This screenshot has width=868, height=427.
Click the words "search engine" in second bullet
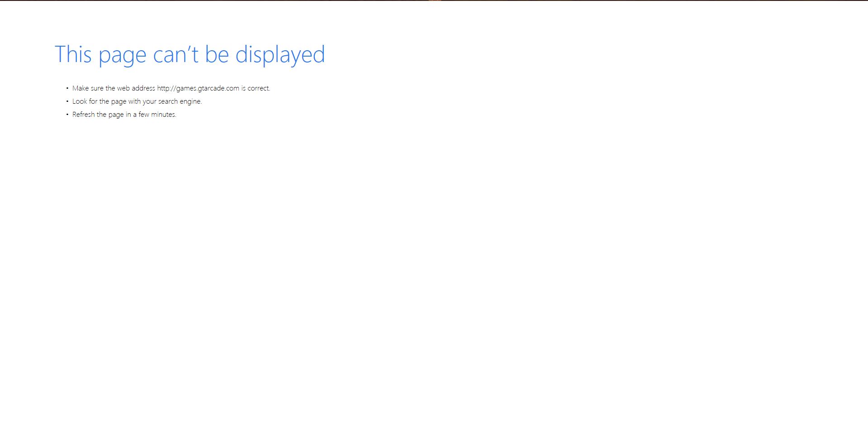coord(180,101)
